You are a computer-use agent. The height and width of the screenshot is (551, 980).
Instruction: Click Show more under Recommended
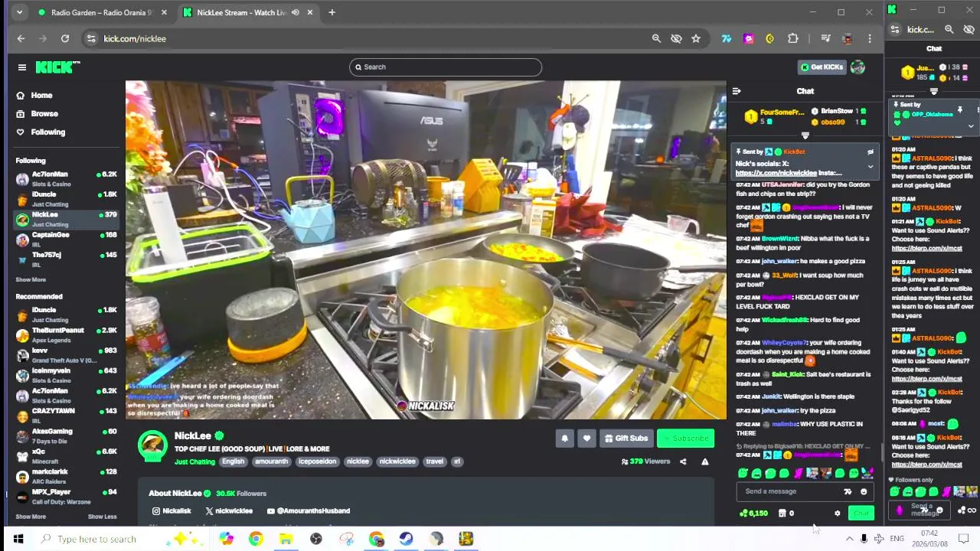(31, 517)
